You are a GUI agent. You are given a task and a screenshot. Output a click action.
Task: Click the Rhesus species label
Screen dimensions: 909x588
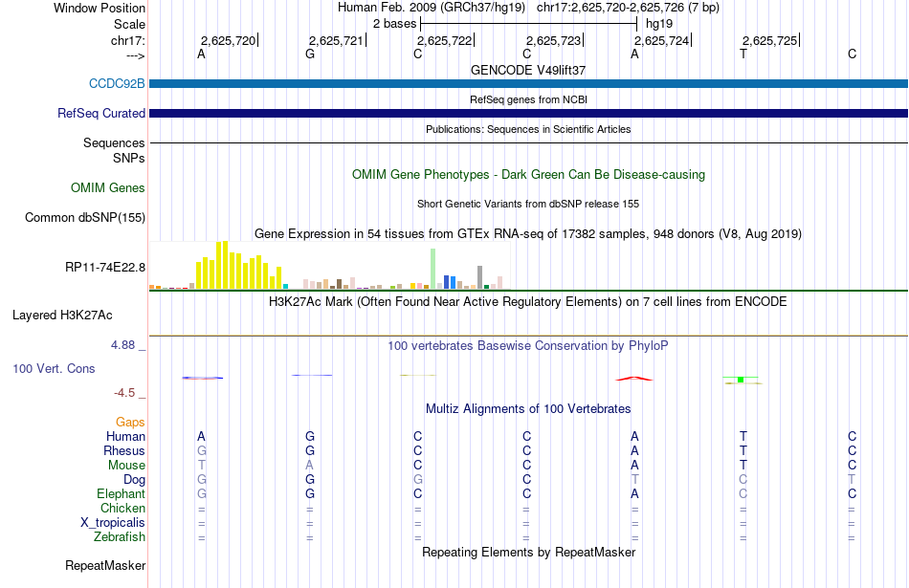click(x=124, y=450)
